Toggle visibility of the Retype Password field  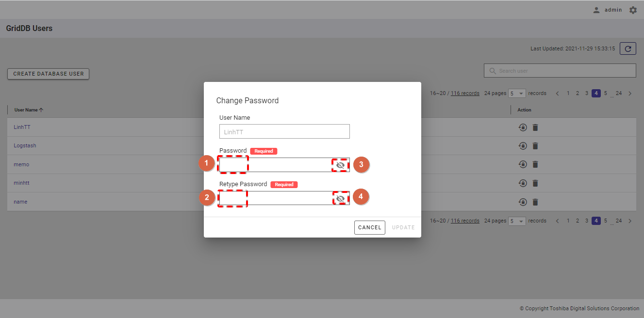[341, 198]
